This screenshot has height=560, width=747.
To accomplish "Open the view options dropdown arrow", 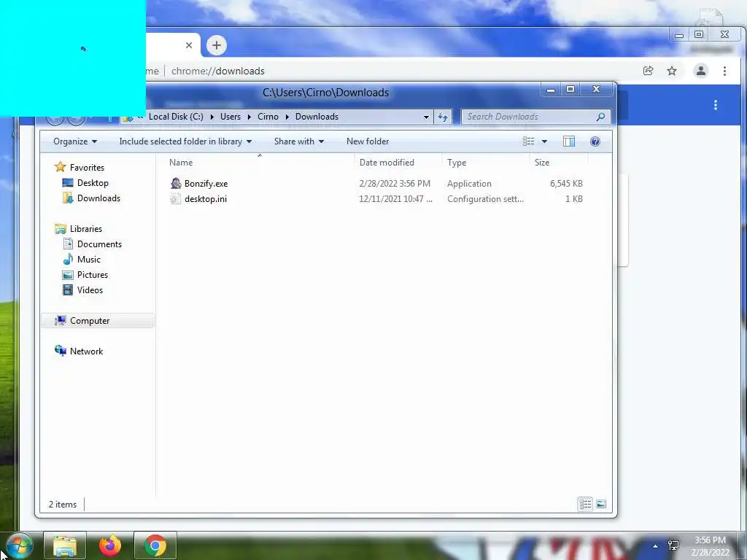I will 544,141.
